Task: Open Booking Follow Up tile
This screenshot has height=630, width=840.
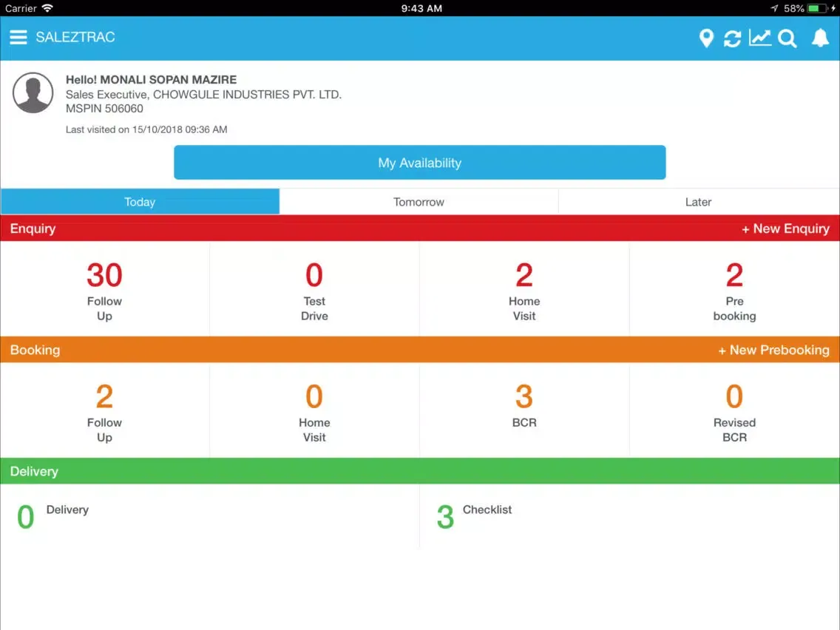Action: pos(104,411)
